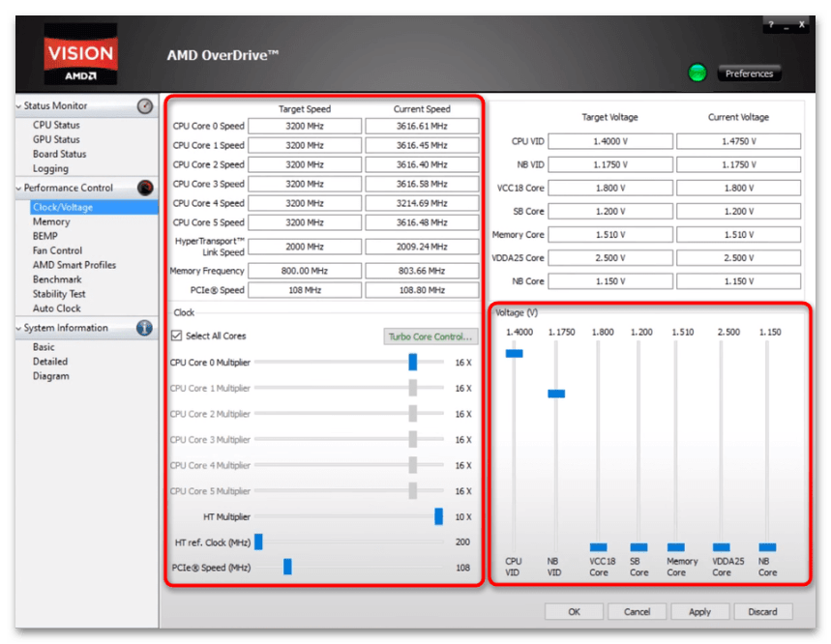Click the CPU VID voltage slider handle
Viewport: 831px width, 644px height.
(x=514, y=353)
